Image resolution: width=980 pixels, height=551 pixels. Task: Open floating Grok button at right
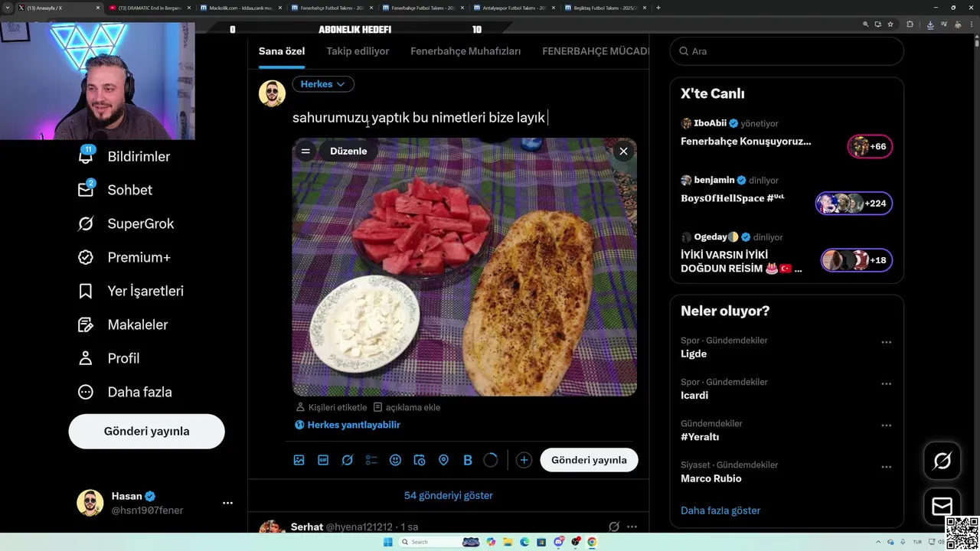(x=942, y=461)
